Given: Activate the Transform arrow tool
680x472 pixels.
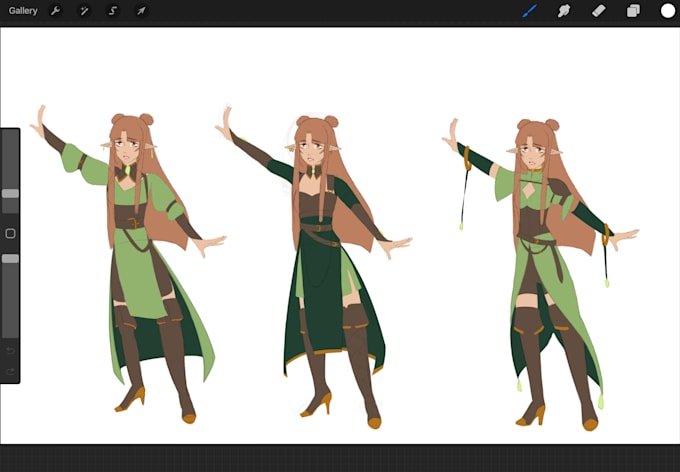Looking at the screenshot, I should coord(141,11).
